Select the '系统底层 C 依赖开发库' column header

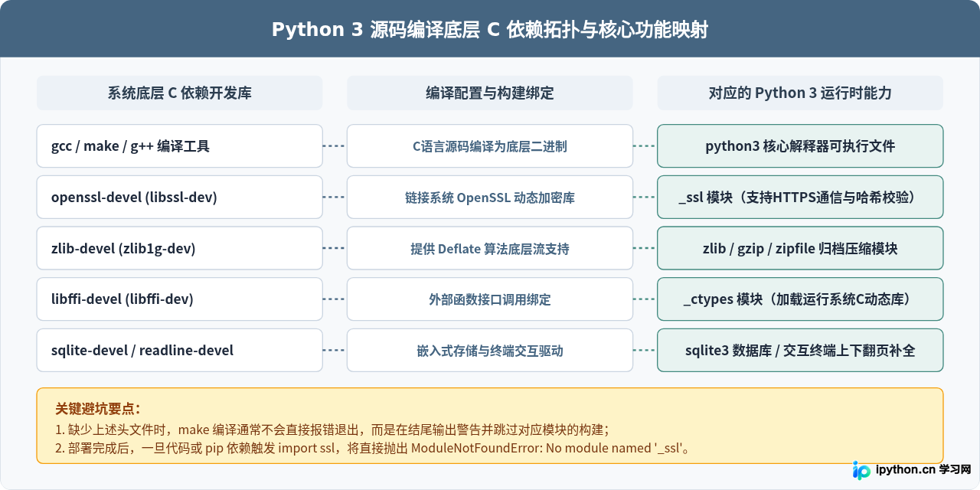(179, 93)
